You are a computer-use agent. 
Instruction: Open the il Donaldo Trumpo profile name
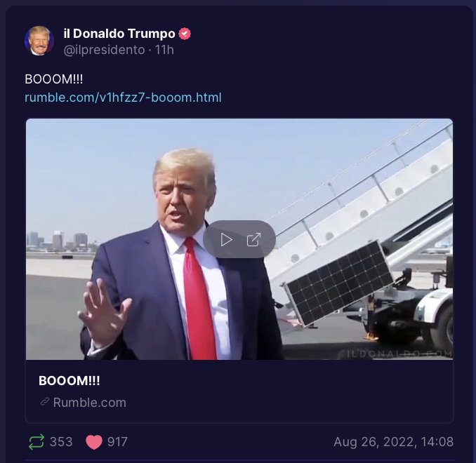119,34
